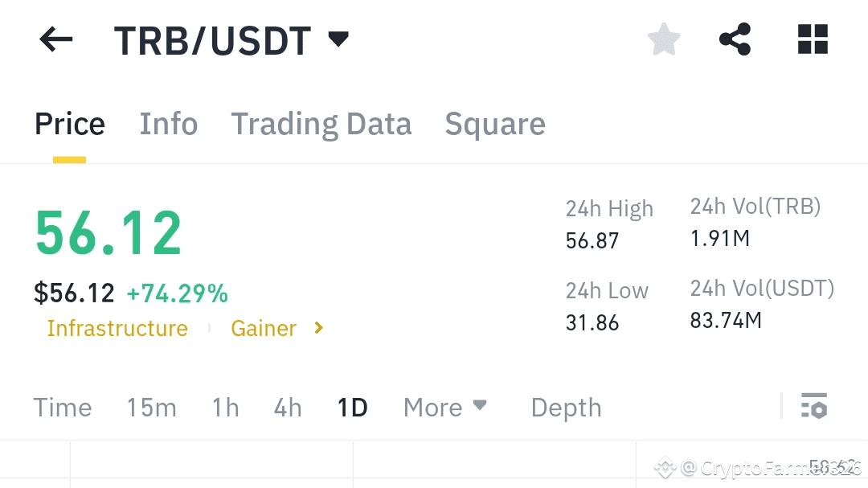Image resolution: width=868 pixels, height=488 pixels.
Task: Select the Price tab
Action: [x=70, y=124]
